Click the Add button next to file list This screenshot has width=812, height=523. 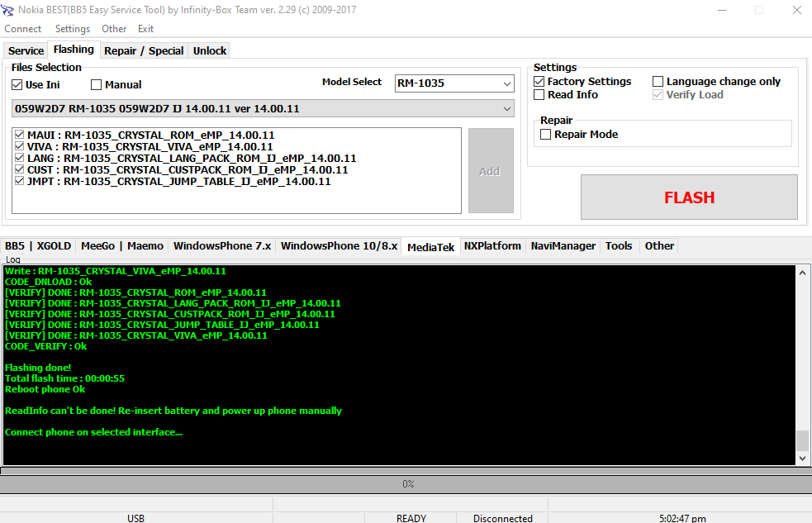tap(491, 171)
